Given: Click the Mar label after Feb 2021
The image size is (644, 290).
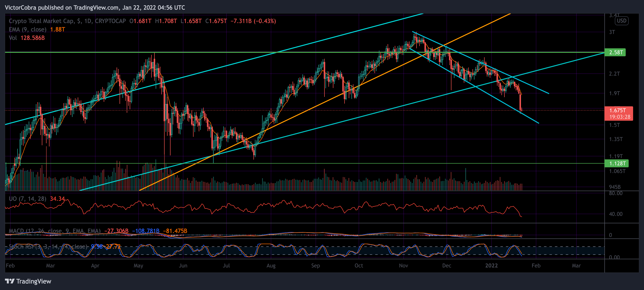Looking at the screenshot, I should (x=50, y=265).
